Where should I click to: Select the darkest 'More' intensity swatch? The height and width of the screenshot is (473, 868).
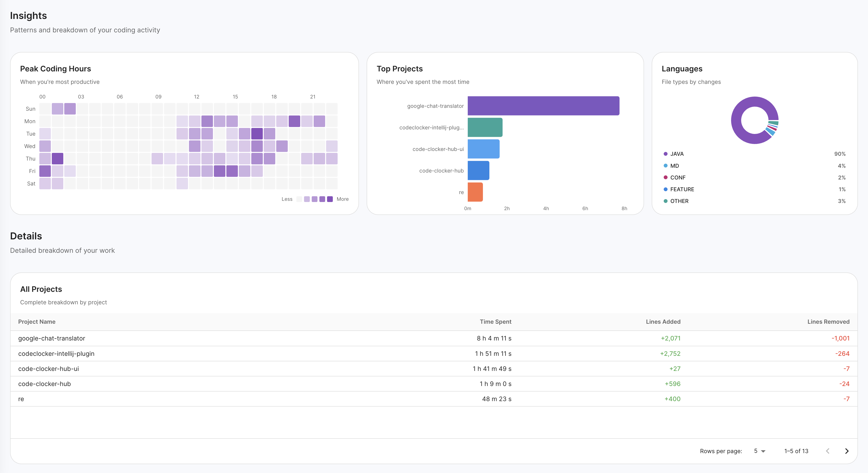329,199
